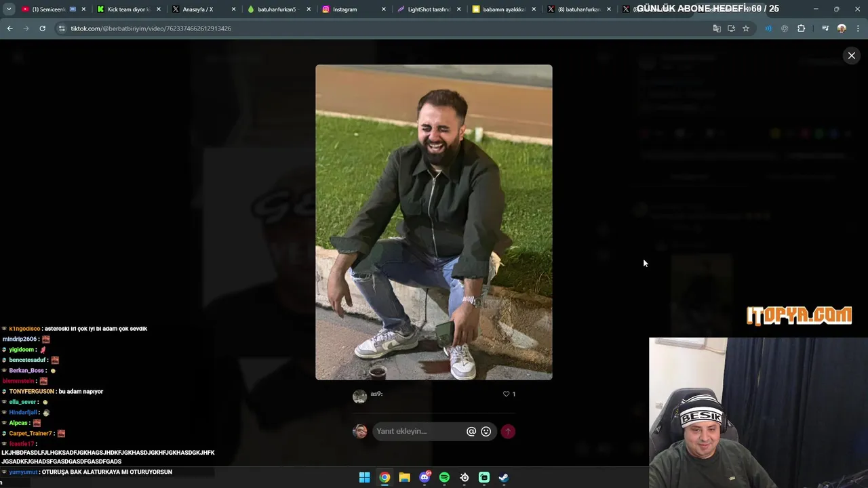The width and height of the screenshot is (868, 488).
Task: Reload the TikTok page
Action: [42, 28]
